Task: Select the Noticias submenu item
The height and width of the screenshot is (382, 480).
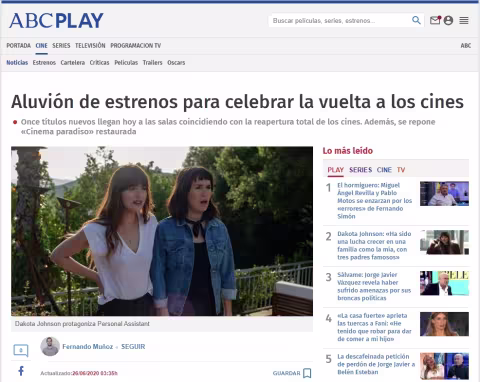Action: point(17,62)
